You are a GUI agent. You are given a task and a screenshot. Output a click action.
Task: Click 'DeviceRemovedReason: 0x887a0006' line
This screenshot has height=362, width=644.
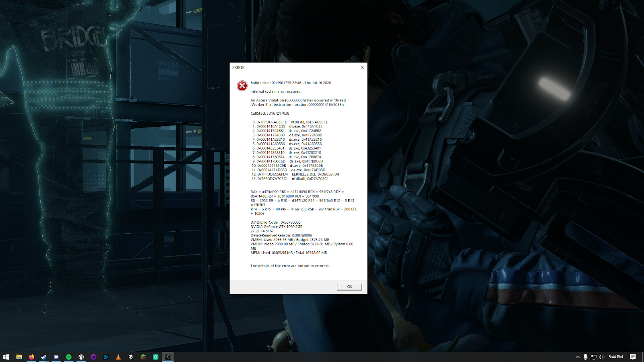coord(281,236)
